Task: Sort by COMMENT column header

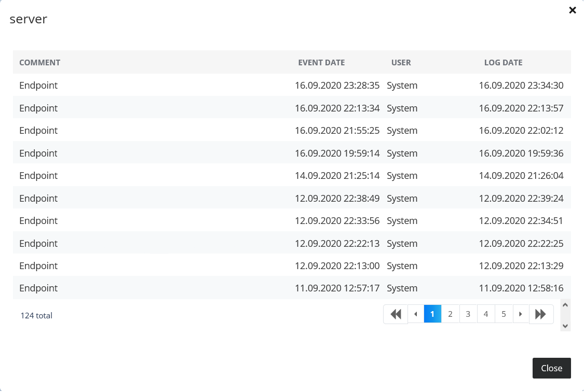Action: click(40, 63)
